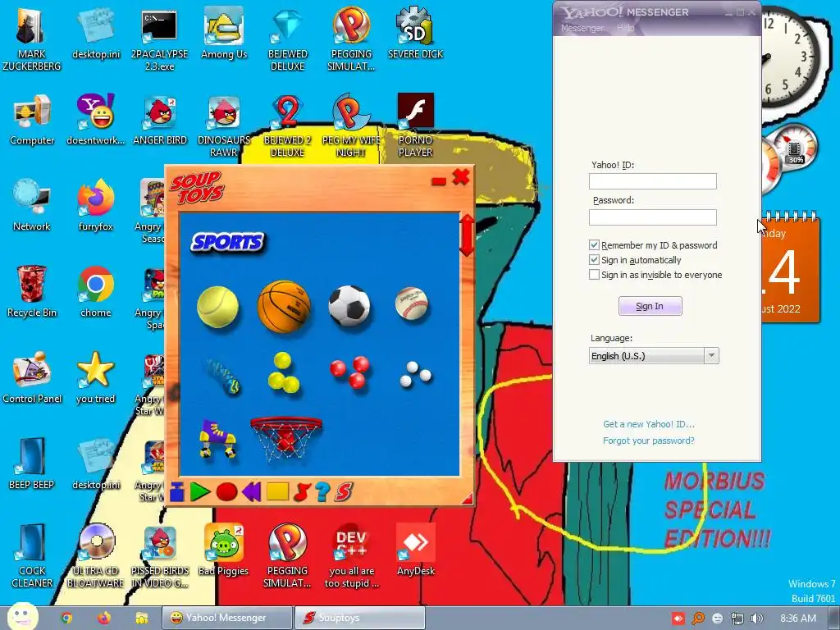Pick the tennis ball toy in Souptoys
Viewport: 840px width, 630px height.
pyautogui.click(x=217, y=307)
